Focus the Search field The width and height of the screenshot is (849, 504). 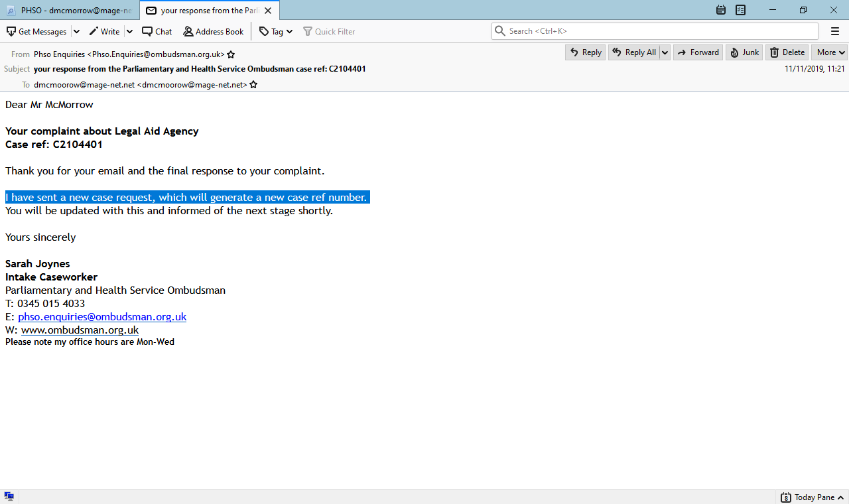point(655,31)
